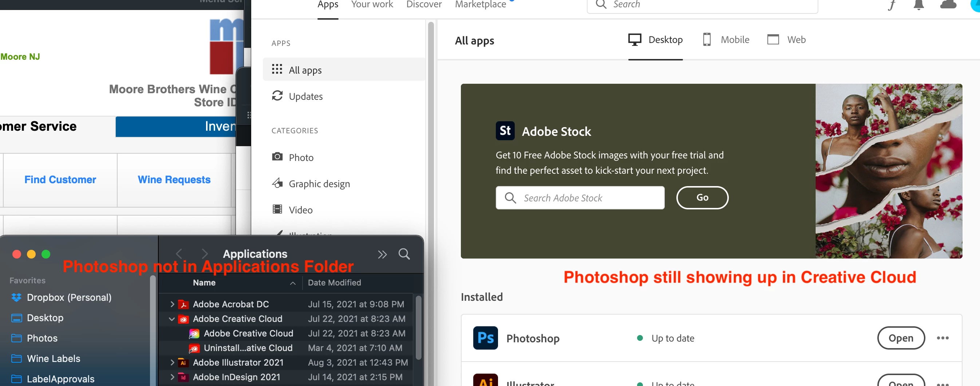Image resolution: width=980 pixels, height=386 pixels.
Task: Click the notifications bell icon
Action: 919,5
